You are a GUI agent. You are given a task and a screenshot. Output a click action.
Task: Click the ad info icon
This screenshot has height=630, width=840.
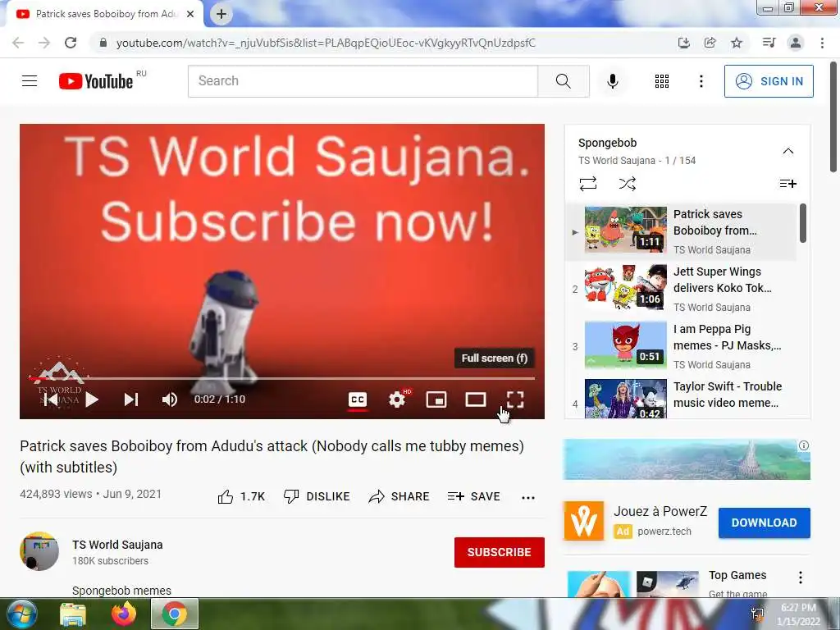(x=804, y=445)
